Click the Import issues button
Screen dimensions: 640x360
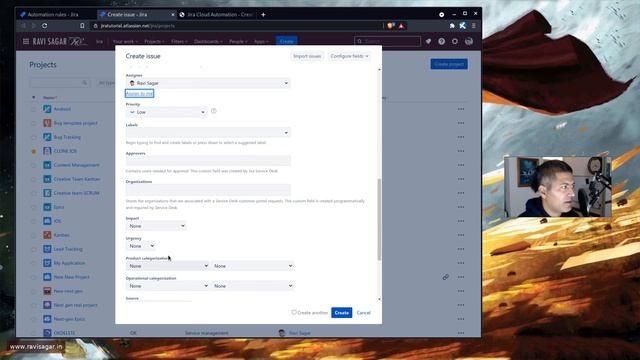pyautogui.click(x=307, y=56)
